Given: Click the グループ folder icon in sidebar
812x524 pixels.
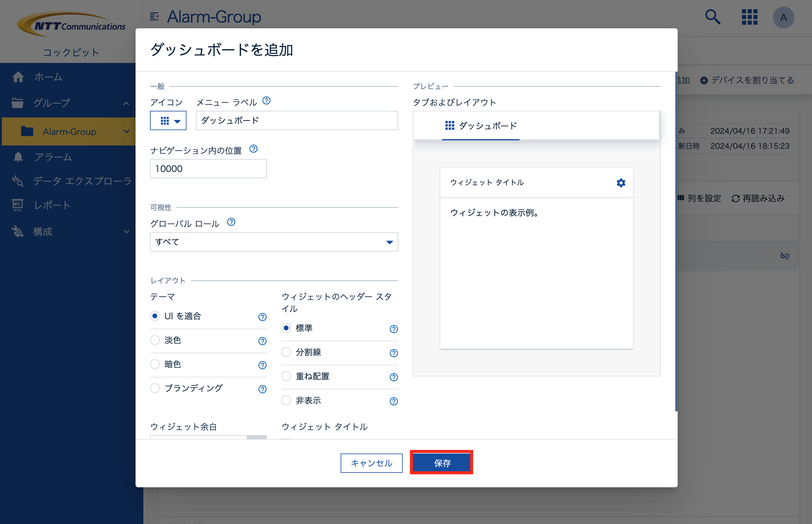Looking at the screenshot, I should pos(17,103).
